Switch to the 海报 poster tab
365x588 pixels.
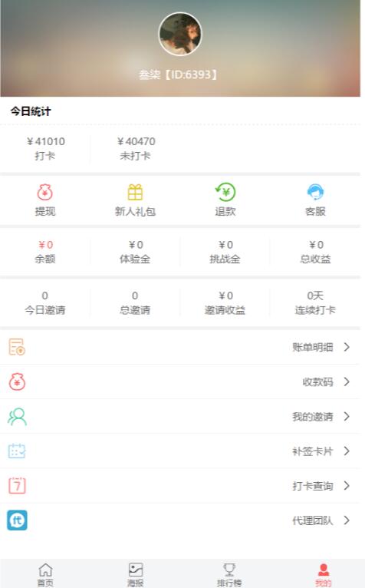[x=135, y=575]
